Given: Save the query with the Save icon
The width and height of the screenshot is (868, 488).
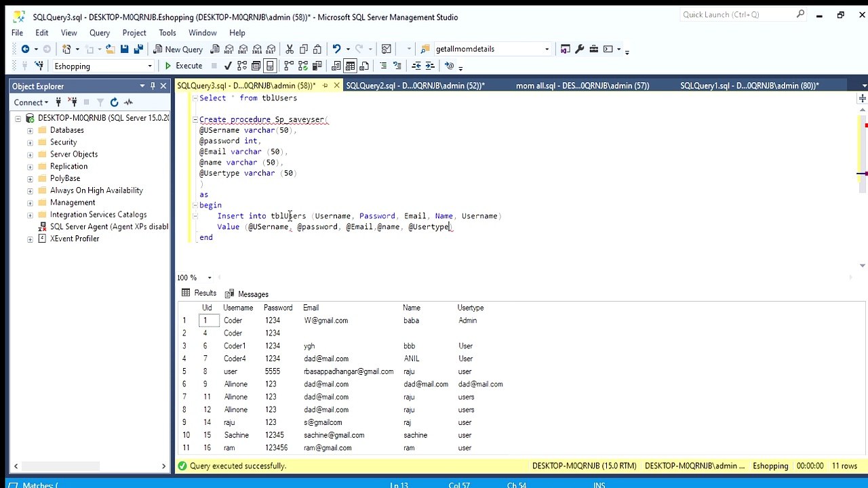Looking at the screenshot, I should 125,49.
